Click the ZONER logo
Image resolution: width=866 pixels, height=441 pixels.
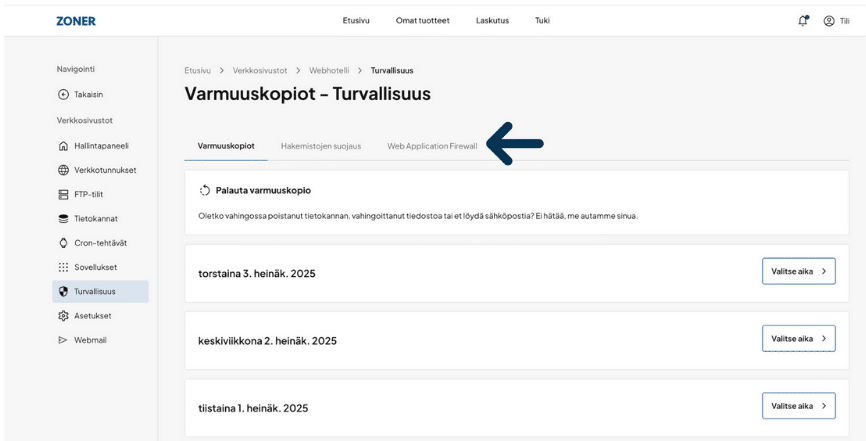[x=77, y=20]
